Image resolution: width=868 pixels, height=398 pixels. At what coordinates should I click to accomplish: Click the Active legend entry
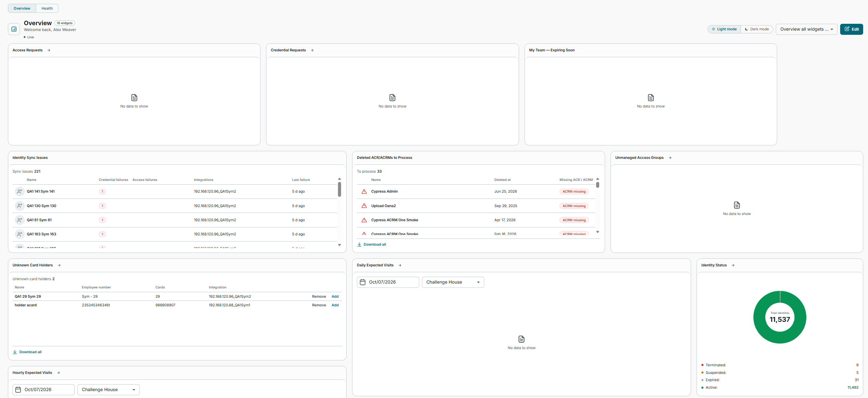click(780, 388)
